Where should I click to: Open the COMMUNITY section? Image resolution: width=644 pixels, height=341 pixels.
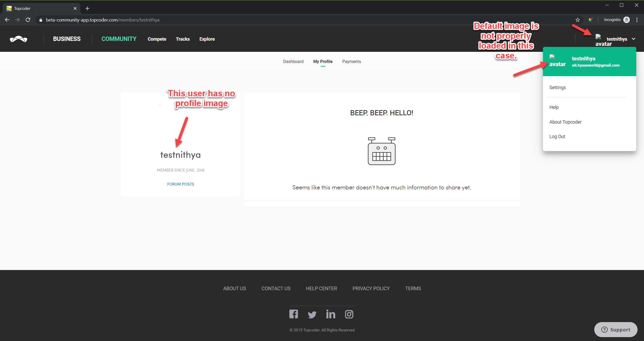tap(119, 39)
